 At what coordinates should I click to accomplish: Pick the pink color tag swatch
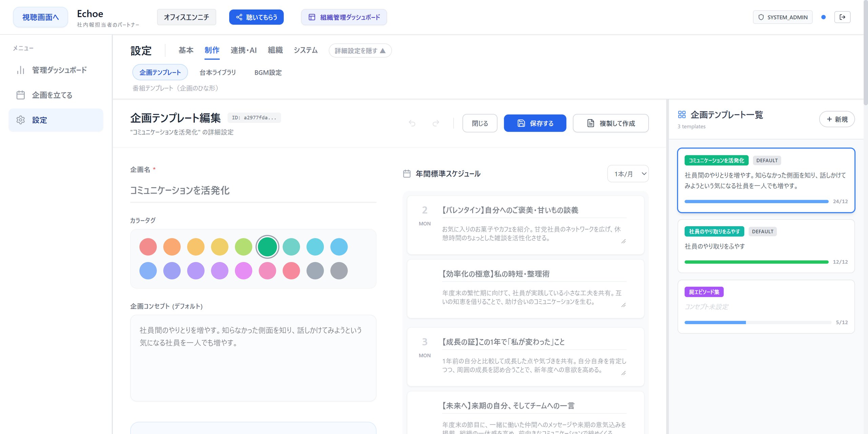coord(268,271)
